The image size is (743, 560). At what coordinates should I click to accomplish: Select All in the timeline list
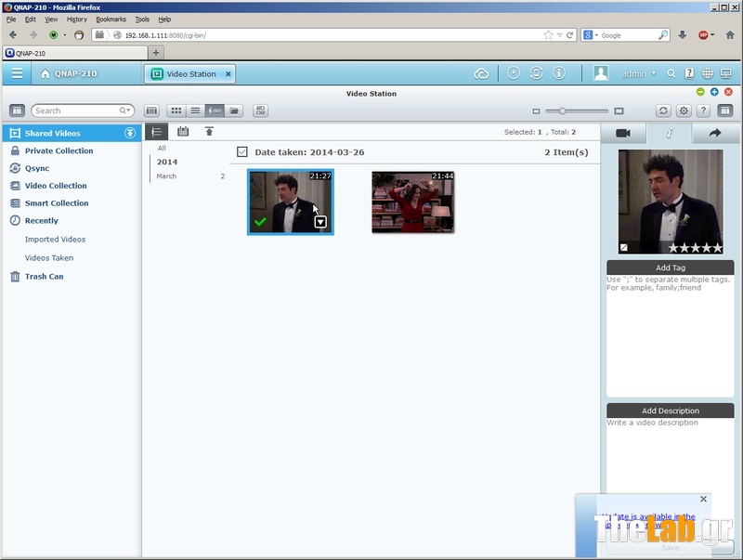162,148
